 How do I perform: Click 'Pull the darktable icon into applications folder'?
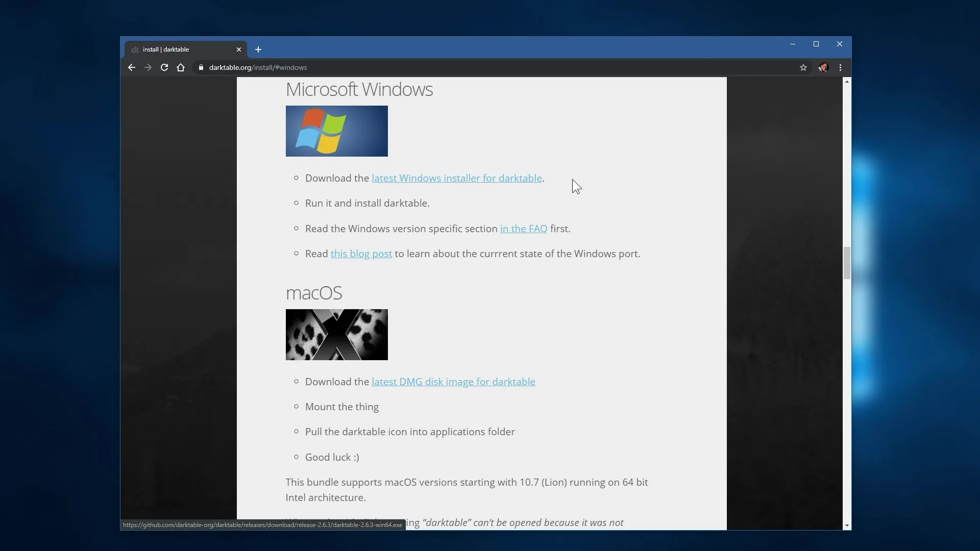point(410,432)
